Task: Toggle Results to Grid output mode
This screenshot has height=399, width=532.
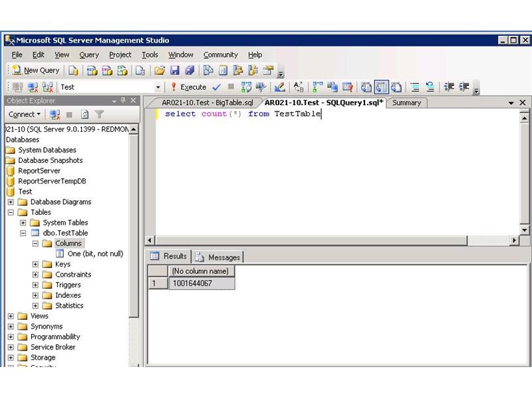Action: tap(382, 87)
